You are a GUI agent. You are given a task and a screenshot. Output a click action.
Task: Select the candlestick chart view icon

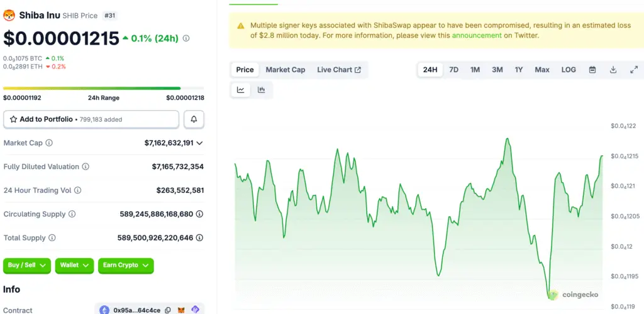[261, 90]
